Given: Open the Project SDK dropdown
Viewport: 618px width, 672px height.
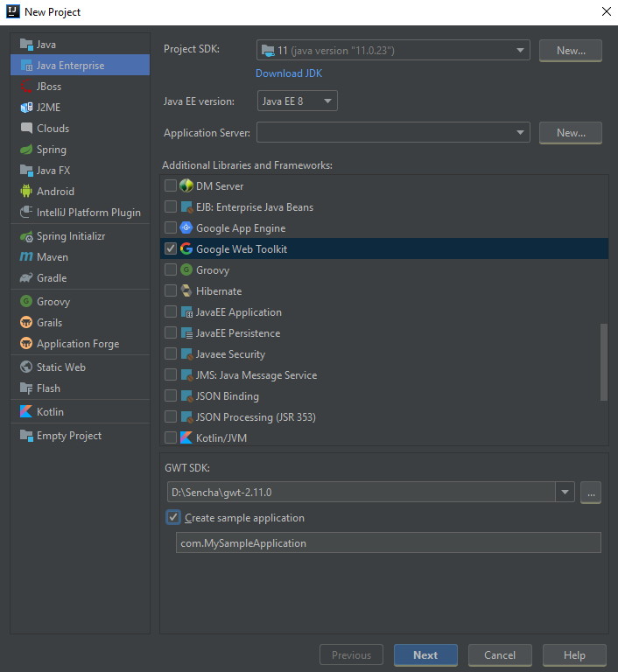Looking at the screenshot, I should (393, 50).
